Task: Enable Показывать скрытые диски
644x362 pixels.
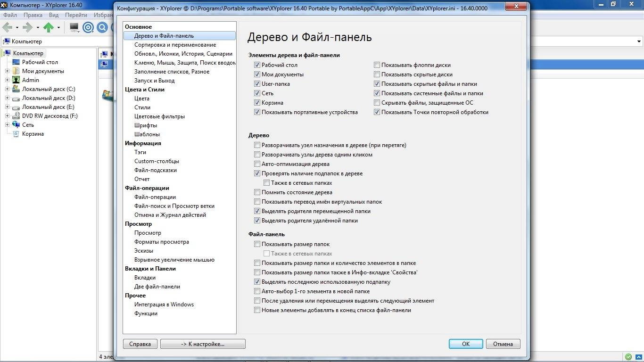Action: click(377, 74)
